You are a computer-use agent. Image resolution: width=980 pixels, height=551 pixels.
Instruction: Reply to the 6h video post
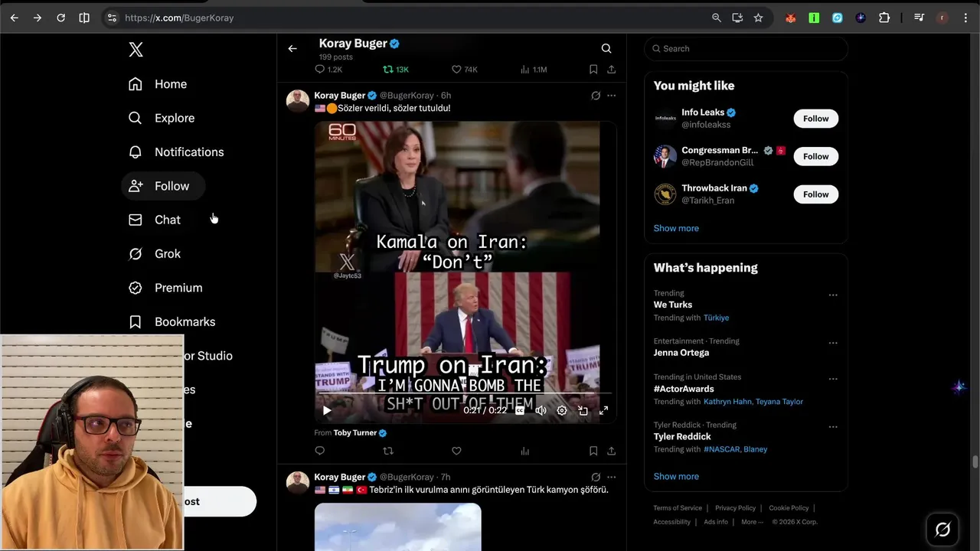click(x=320, y=451)
